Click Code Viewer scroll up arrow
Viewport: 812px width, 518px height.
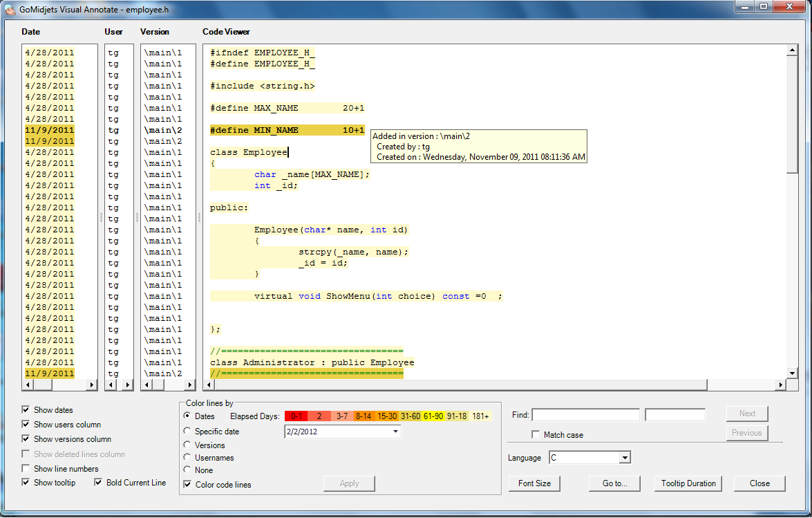click(793, 50)
